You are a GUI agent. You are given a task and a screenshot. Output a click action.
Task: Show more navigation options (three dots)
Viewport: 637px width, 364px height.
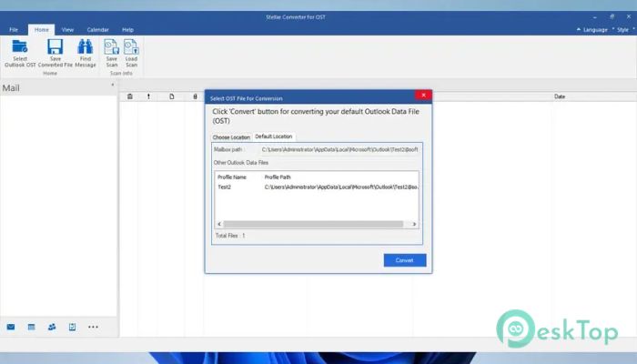[93, 327]
